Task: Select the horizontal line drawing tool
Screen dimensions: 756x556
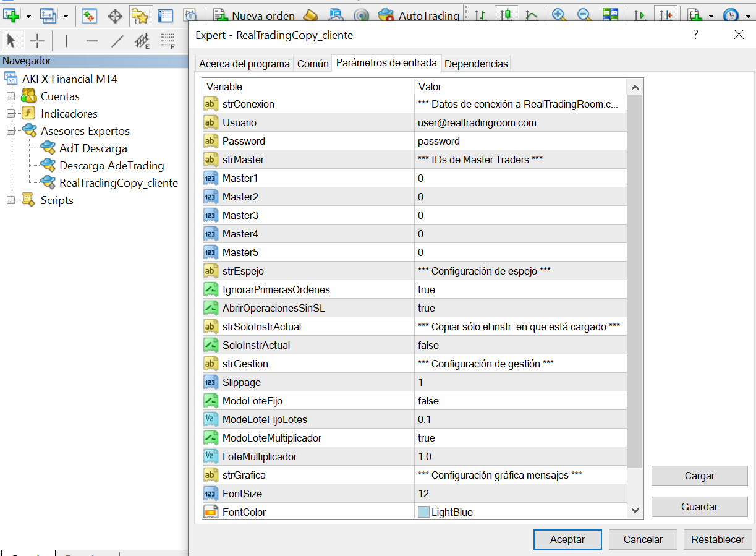Action: pos(92,41)
